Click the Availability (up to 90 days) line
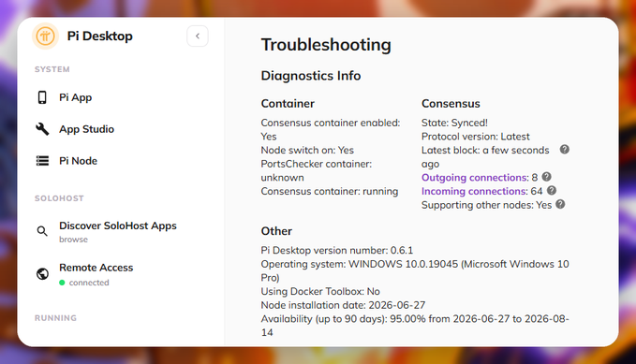 pyautogui.click(x=415, y=326)
